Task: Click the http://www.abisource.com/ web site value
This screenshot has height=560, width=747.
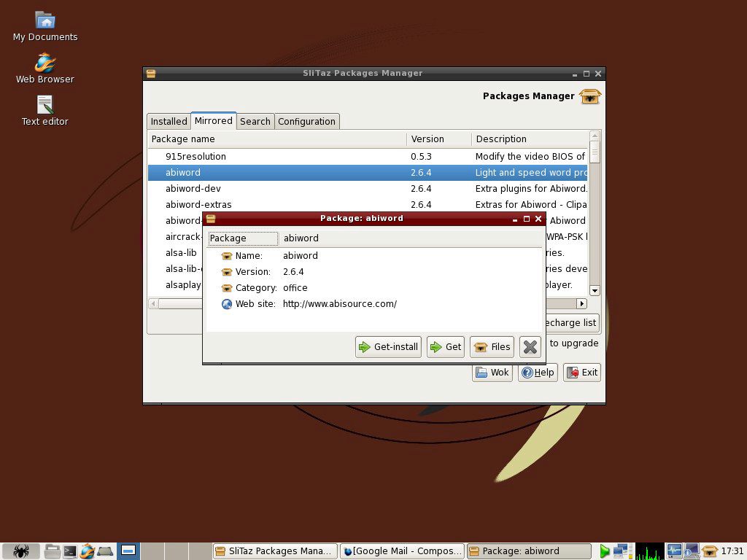Action: pyautogui.click(x=340, y=304)
